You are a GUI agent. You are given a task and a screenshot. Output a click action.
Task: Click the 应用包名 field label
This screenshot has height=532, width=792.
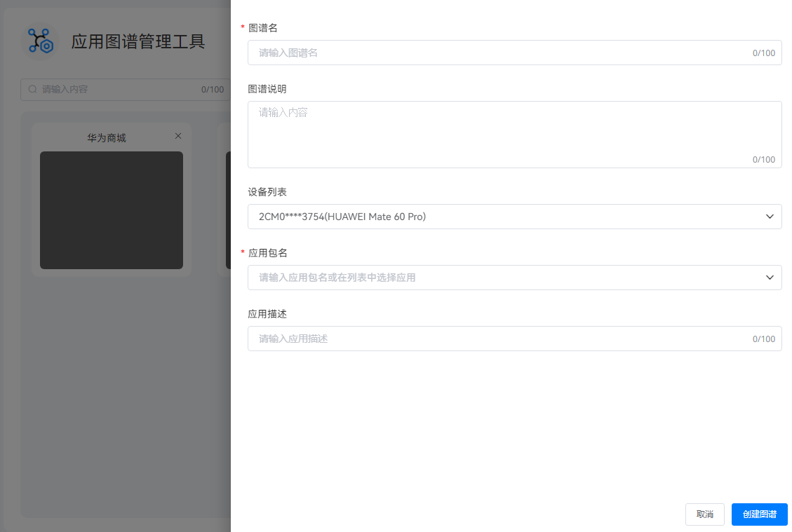click(267, 253)
